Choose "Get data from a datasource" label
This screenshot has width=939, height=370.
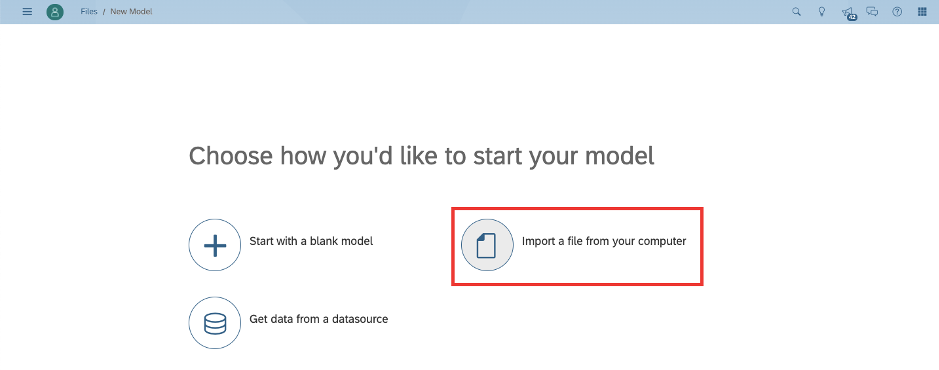click(x=319, y=319)
